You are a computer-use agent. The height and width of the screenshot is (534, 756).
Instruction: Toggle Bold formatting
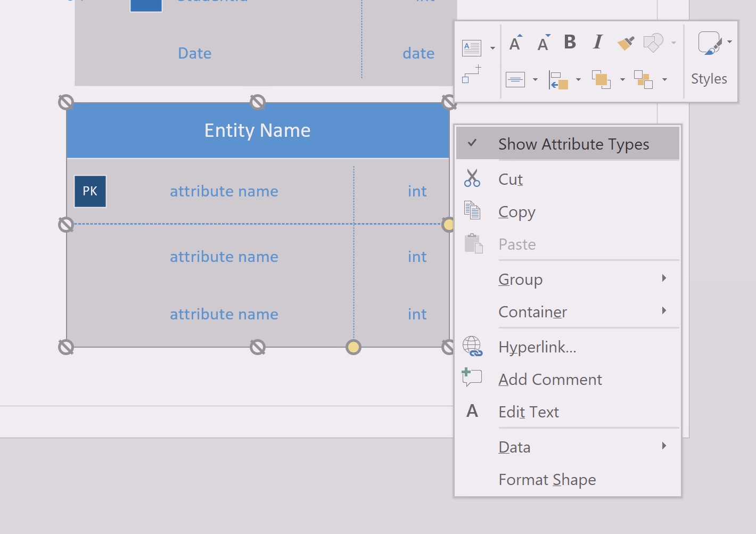[x=570, y=42]
